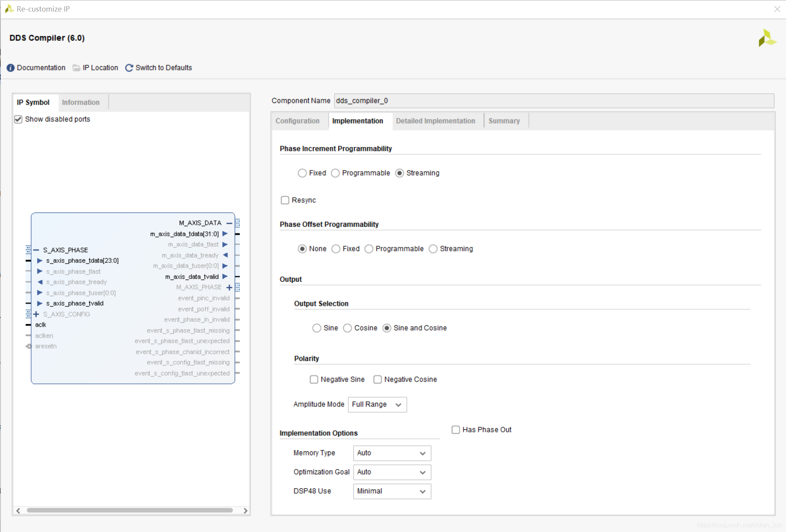Check the Has Phase Out checkbox
The height and width of the screenshot is (532, 786).
click(456, 430)
